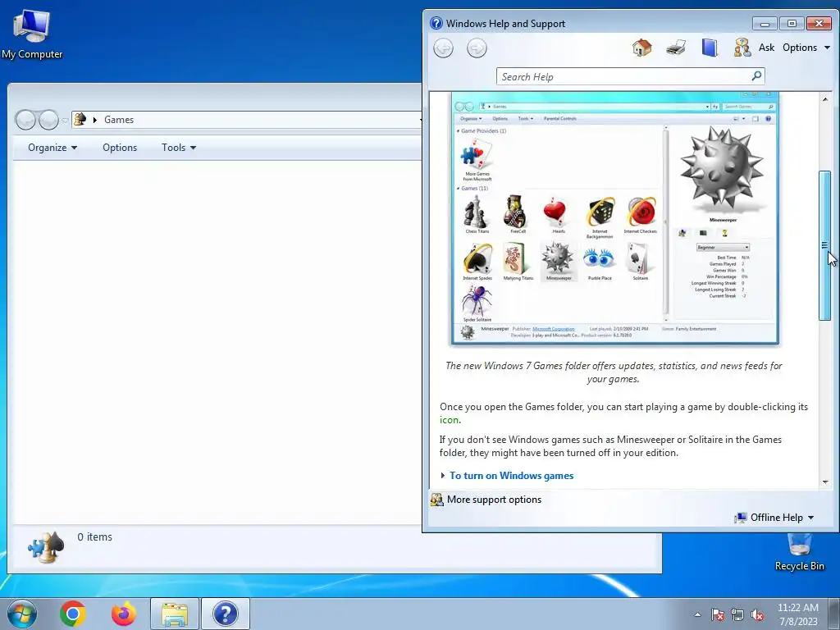Image resolution: width=840 pixels, height=630 pixels.
Task: Click 0 items status text
Action: pyautogui.click(x=95, y=536)
